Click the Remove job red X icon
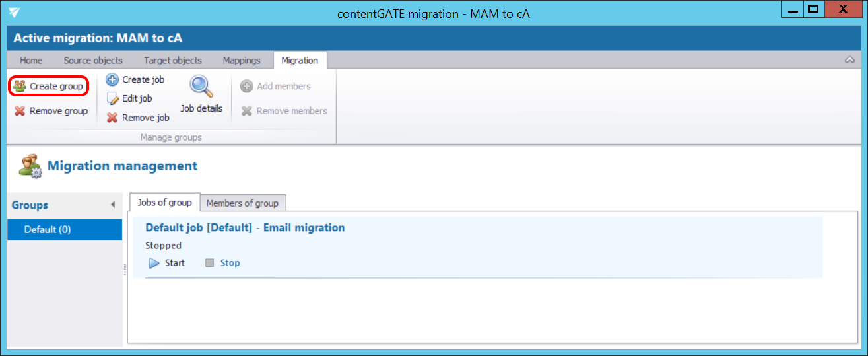The width and height of the screenshot is (868, 356). pos(112,118)
